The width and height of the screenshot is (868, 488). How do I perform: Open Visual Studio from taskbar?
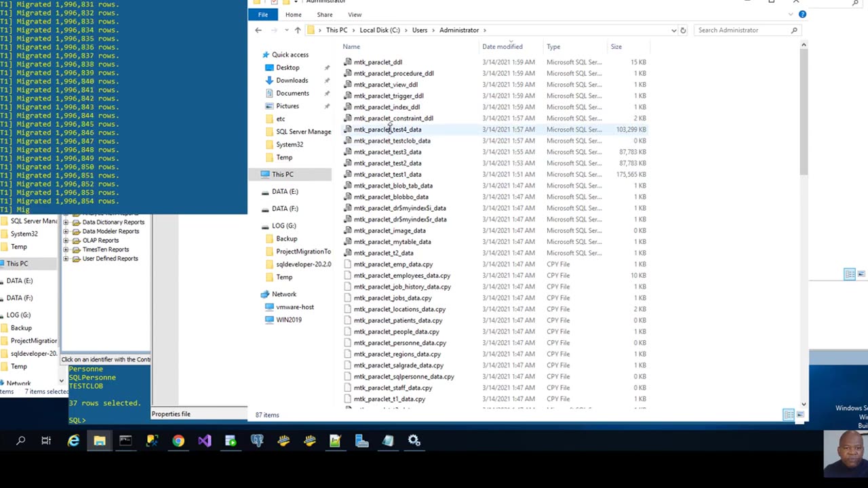pyautogui.click(x=204, y=441)
